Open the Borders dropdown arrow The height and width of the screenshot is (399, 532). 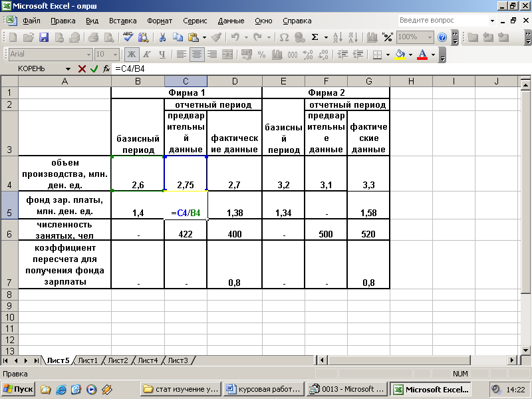coord(388,55)
